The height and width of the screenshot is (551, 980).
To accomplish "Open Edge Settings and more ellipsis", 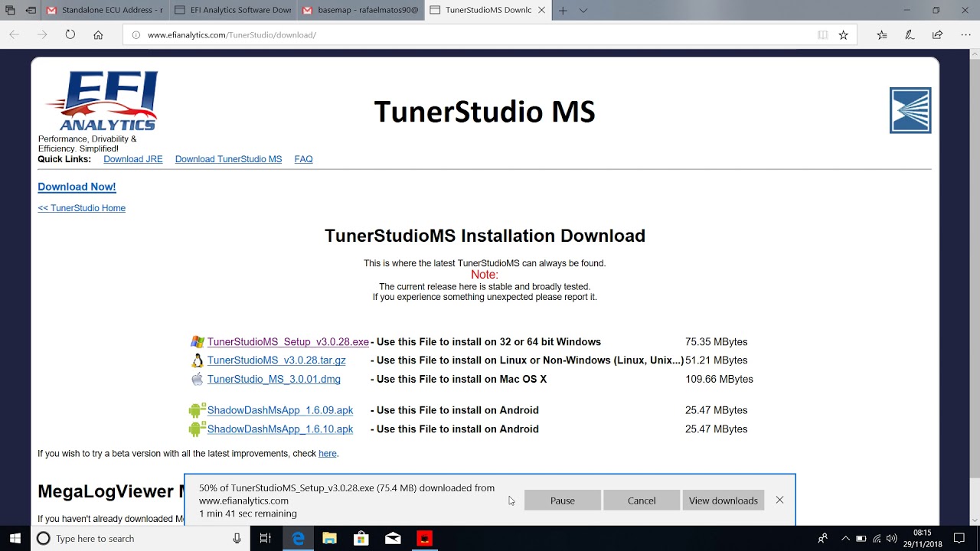I will [965, 34].
